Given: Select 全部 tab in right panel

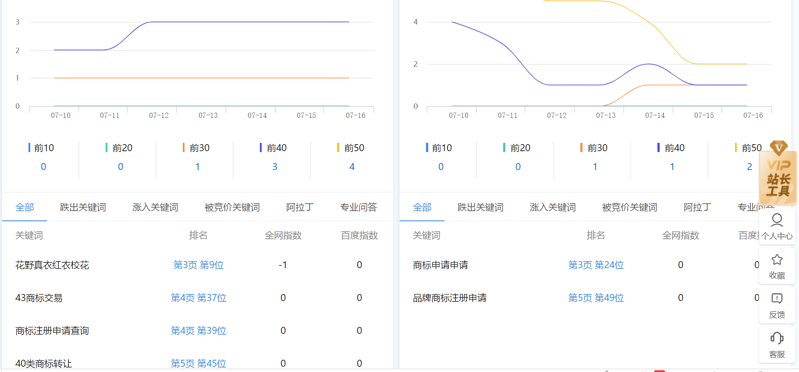Looking at the screenshot, I should pos(422,207).
